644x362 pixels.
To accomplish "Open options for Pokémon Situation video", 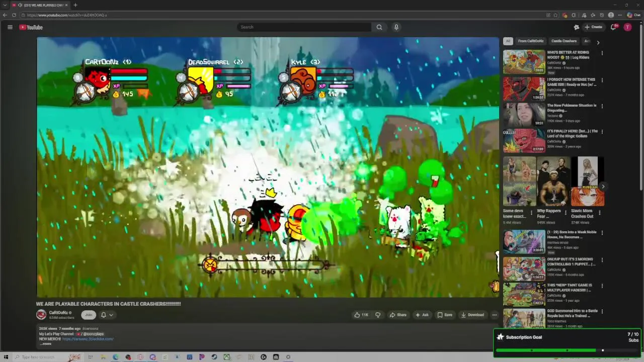I will point(602,106).
